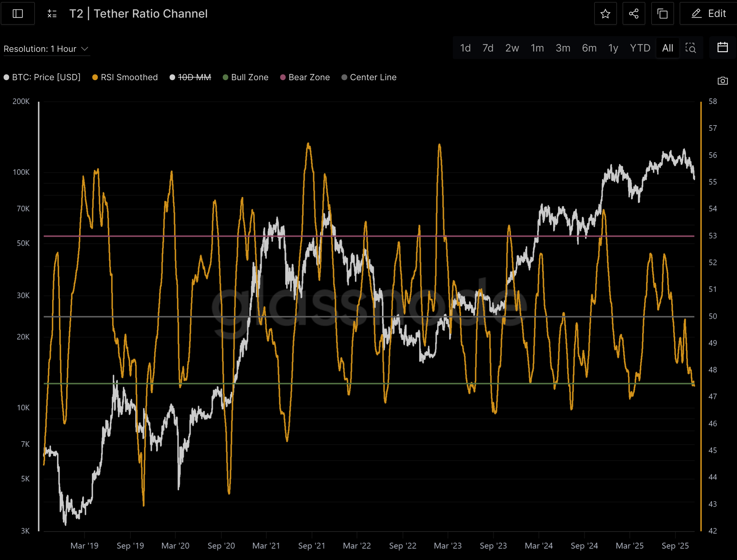The height and width of the screenshot is (560, 737).
Task: Switch to the YTD time range
Action: point(640,48)
